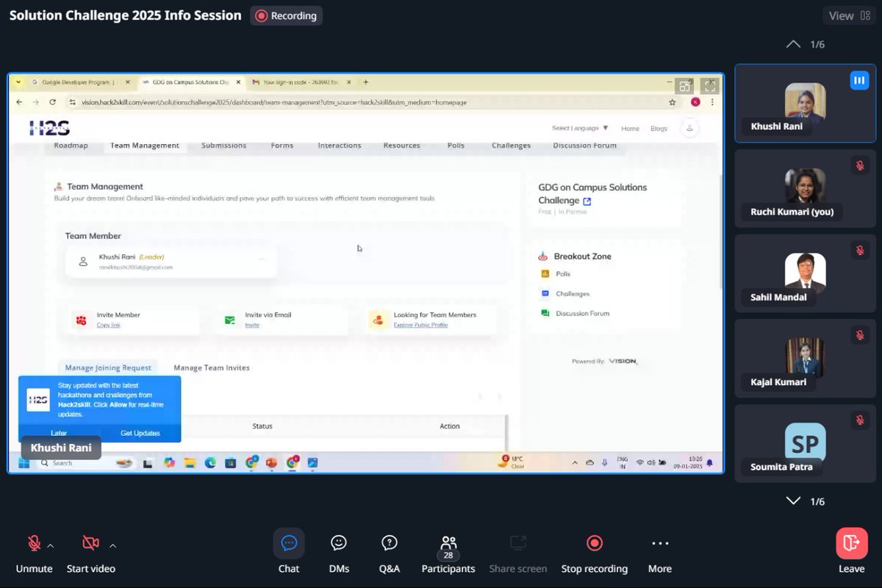Open Microsoft Edge in shared taskbar
The image size is (882, 588).
tap(210, 463)
